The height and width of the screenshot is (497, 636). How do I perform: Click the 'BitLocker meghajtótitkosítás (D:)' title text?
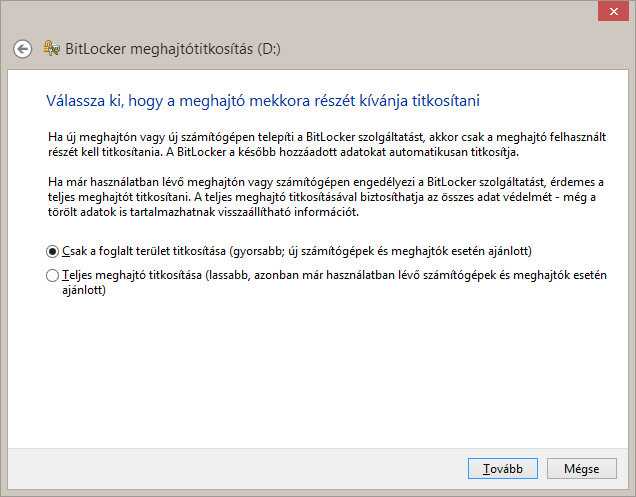pyautogui.click(x=173, y=49)
